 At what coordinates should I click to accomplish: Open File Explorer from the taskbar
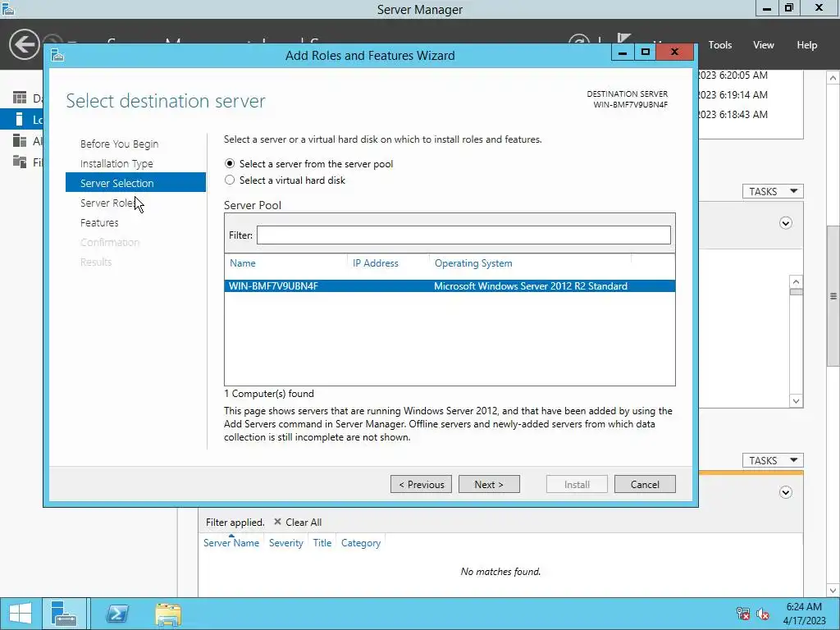click(x=168, y=614)
